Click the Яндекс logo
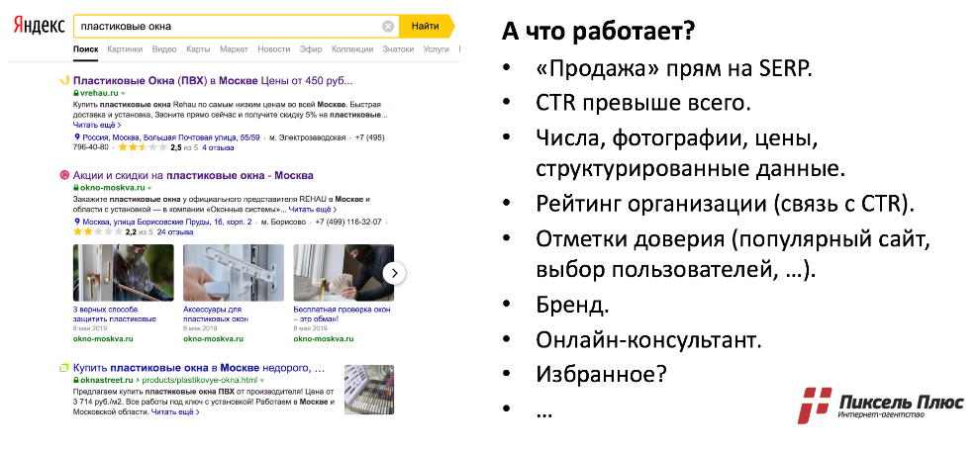Viewport: 980px width, 452px height. coord(39,27)
